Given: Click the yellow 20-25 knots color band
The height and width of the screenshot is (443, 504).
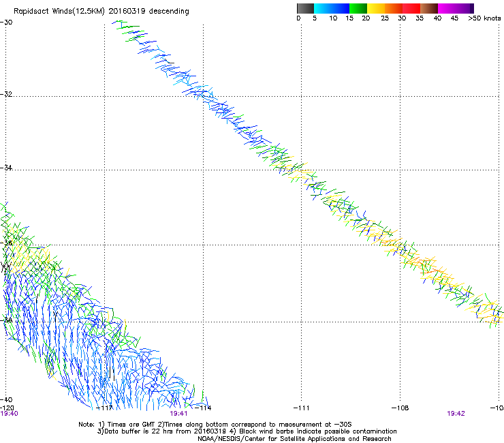Looking at the screenshot, I should point(376,8).
